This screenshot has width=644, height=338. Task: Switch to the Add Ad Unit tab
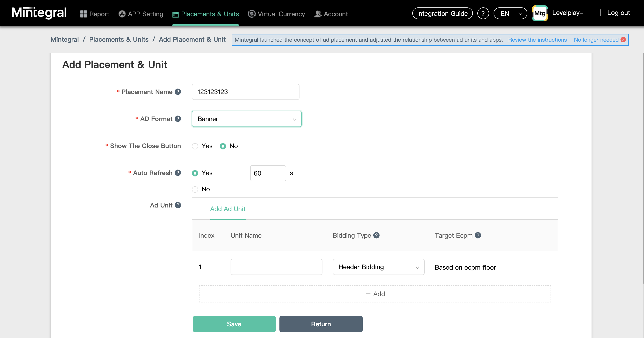pos(228,209)
